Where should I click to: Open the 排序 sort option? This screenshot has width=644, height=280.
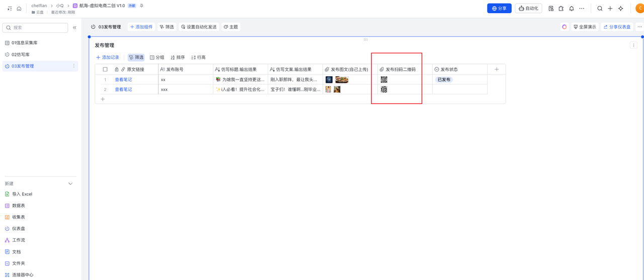[x=178, y=57]
